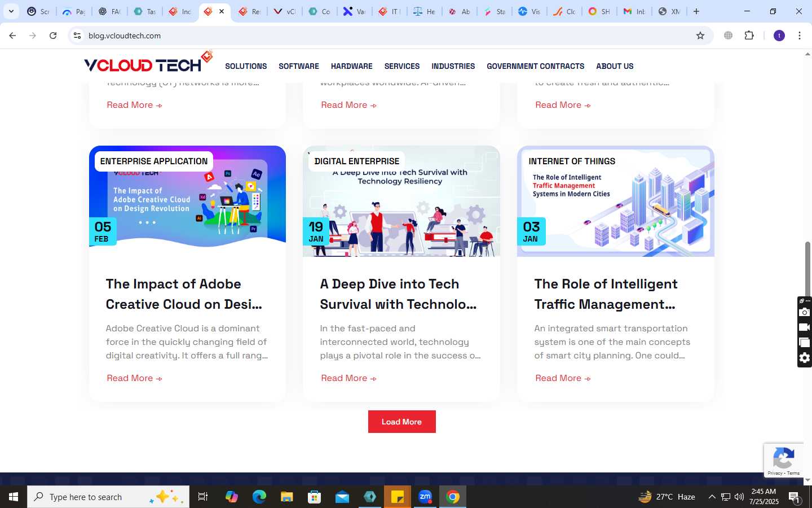Click the screen capture camera icon
The image size is (812, 508).
[x=805, y=312]
